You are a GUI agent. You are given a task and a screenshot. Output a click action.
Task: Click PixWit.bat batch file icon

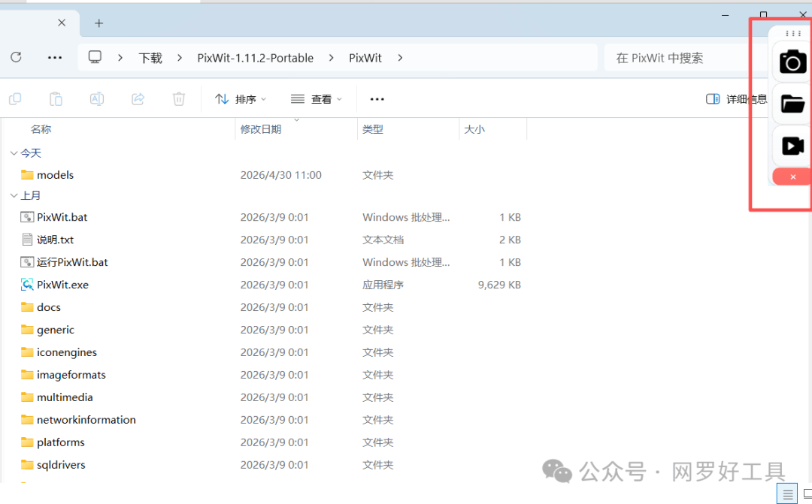tap(27, 217)
